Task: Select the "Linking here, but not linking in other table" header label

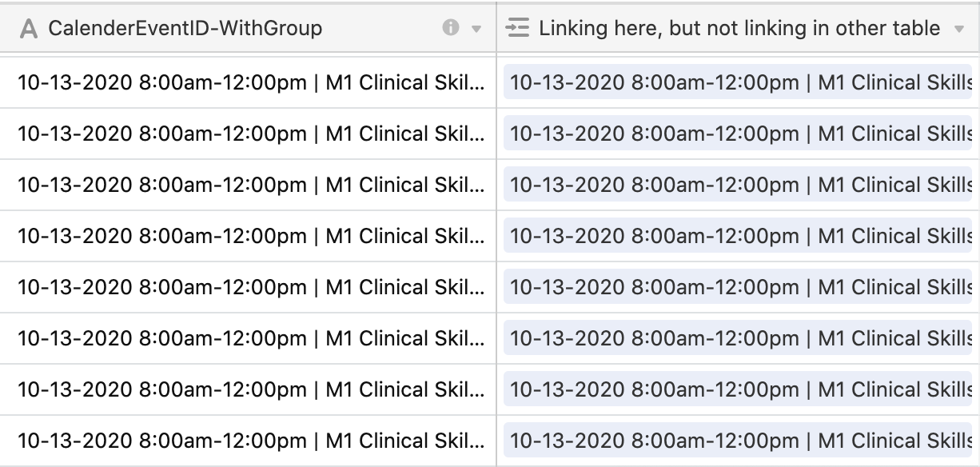Action: tap(739, 29)
